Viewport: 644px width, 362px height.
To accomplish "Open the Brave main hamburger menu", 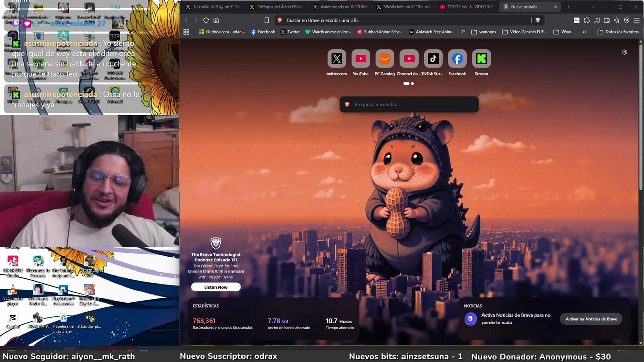I will point(637,20).
